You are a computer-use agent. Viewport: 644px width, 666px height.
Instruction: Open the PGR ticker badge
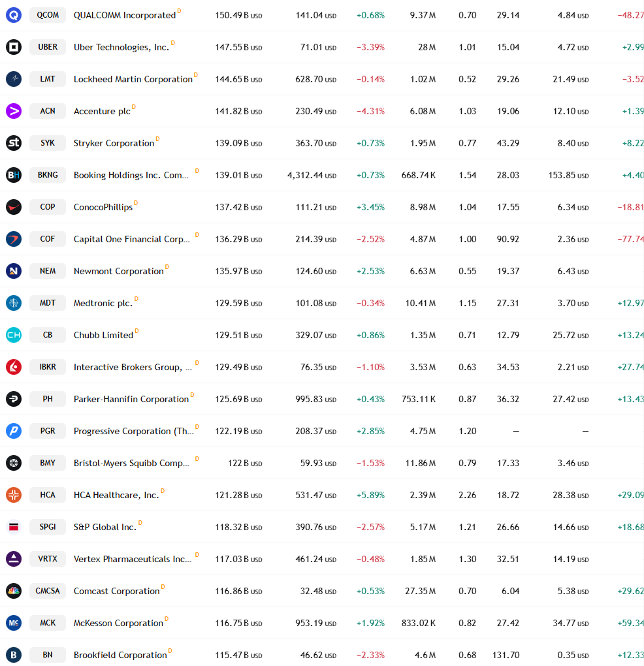(x=48, y=431)
